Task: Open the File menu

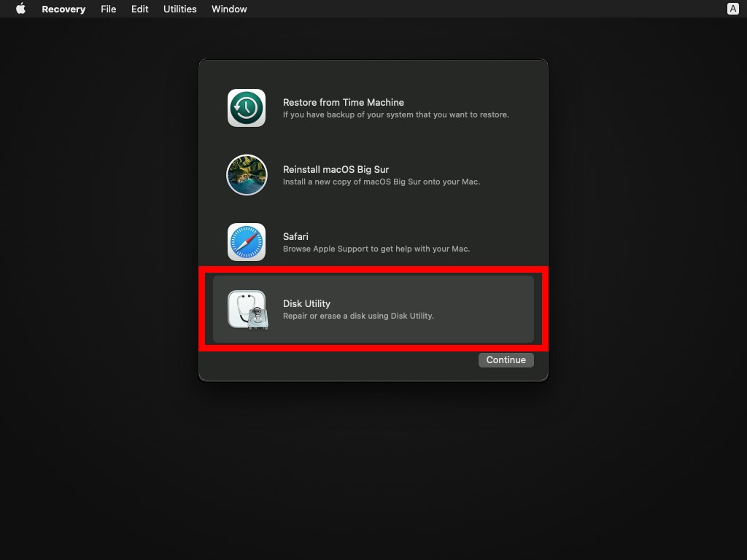Action: tap(108, 9)
